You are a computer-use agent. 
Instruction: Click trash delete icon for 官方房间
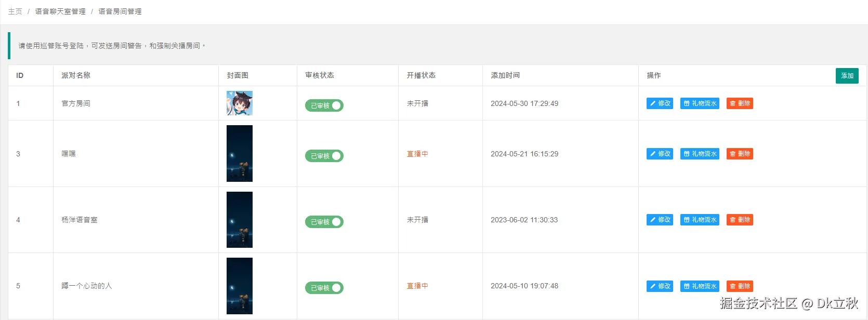tap(733, 103)
